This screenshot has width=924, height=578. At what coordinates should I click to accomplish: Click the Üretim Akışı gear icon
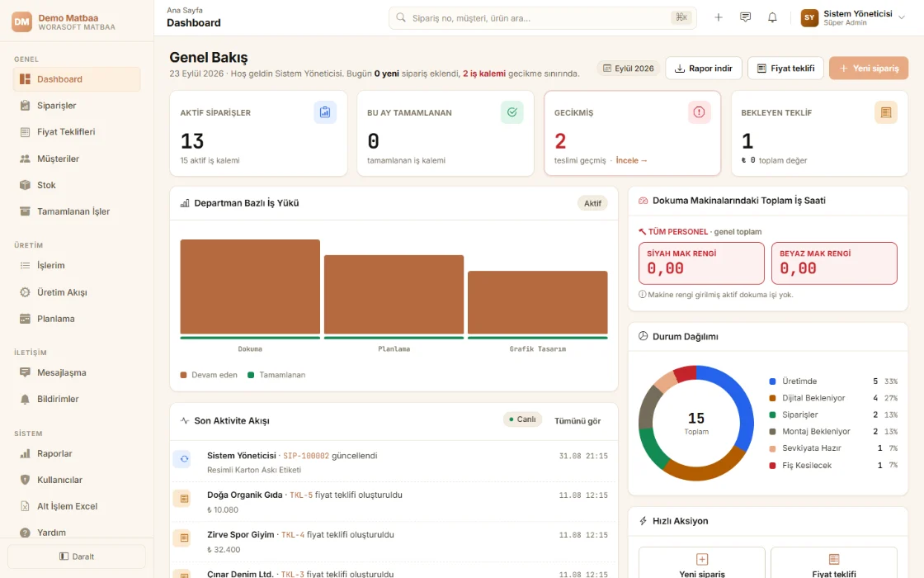25,292
